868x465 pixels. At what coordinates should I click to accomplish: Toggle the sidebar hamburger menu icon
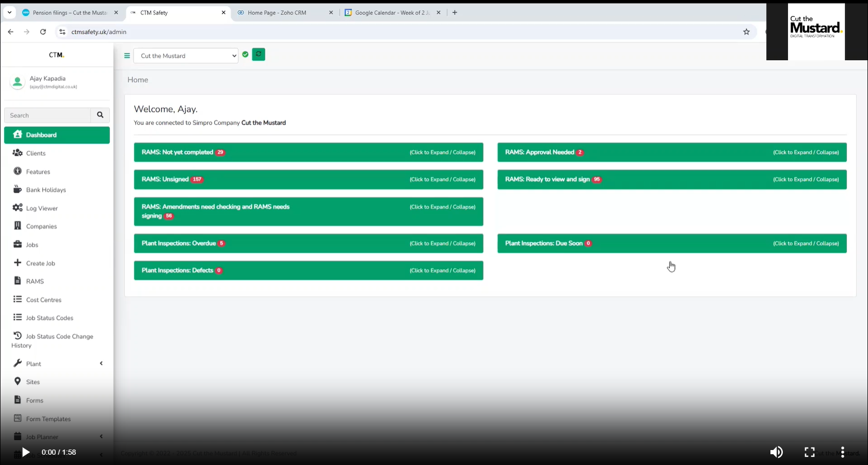coord(127,56)
